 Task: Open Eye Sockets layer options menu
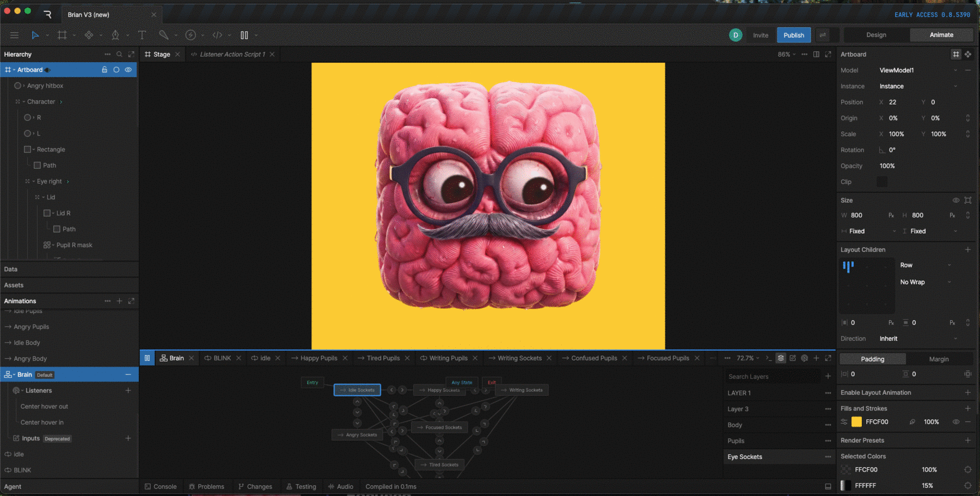(x=828, y=457)
